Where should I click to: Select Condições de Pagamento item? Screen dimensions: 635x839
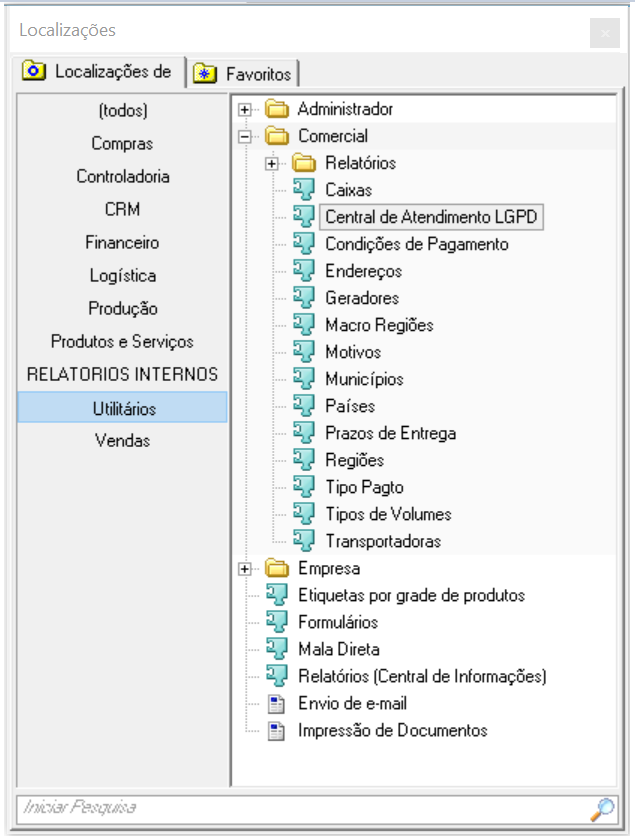click(416, 244)
